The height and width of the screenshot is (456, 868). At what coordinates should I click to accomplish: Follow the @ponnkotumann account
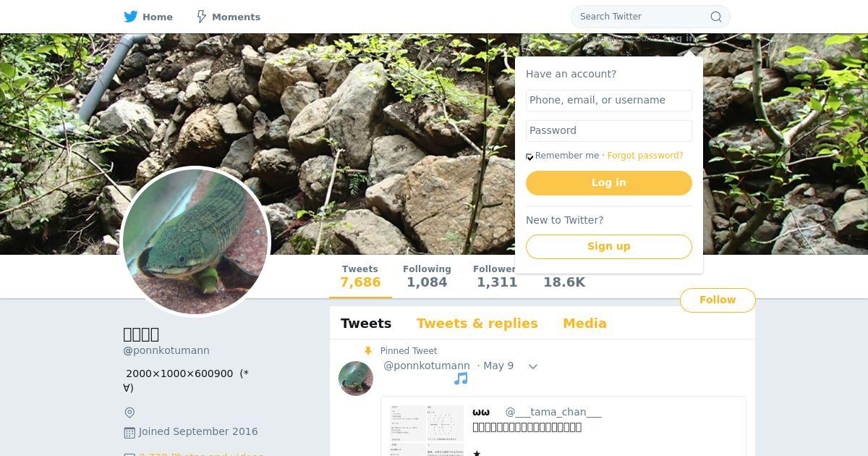[x=718, y=300]
